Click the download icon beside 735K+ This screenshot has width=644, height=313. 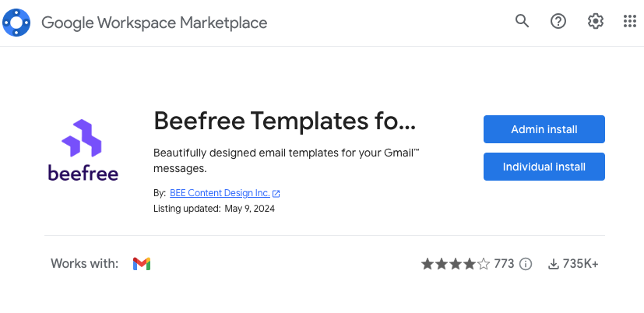tap(554, 264)
